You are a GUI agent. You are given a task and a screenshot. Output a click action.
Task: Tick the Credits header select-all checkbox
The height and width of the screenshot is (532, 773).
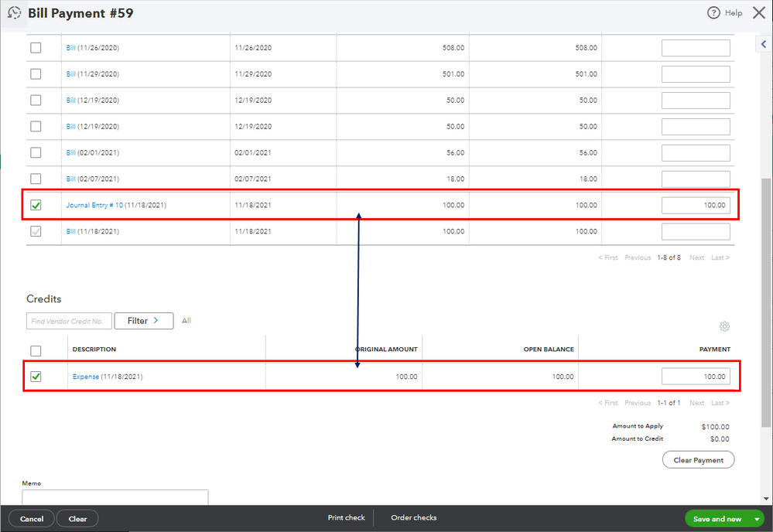pos(36,351)
